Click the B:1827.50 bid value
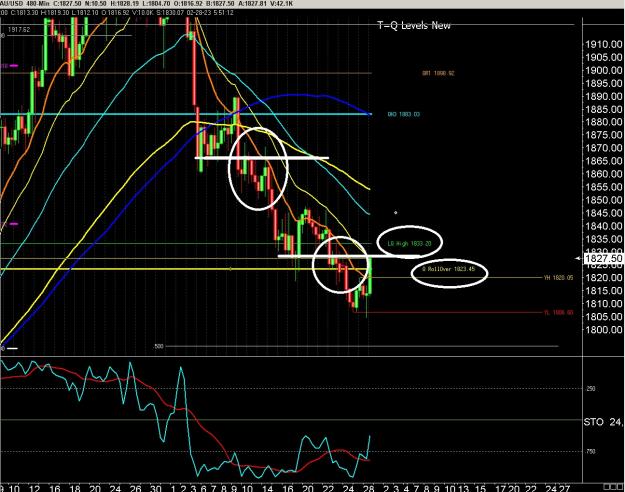 pyautogui.click(x=220, y=4)
